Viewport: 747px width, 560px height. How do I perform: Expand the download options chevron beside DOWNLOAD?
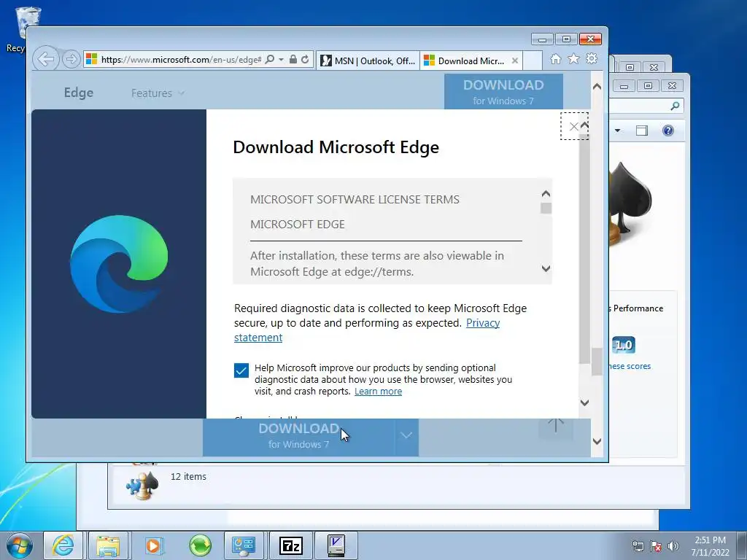coord(406,436)
